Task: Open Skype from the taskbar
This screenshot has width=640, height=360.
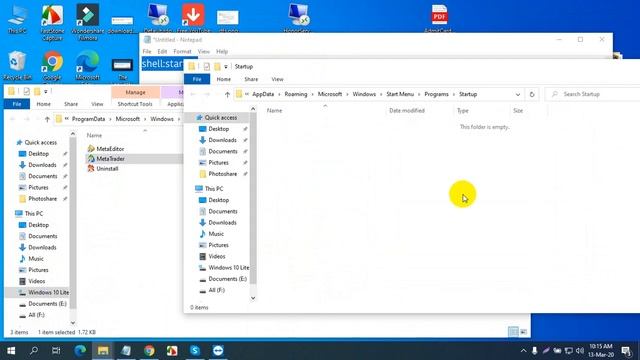Action: click(x=195, y=351)
